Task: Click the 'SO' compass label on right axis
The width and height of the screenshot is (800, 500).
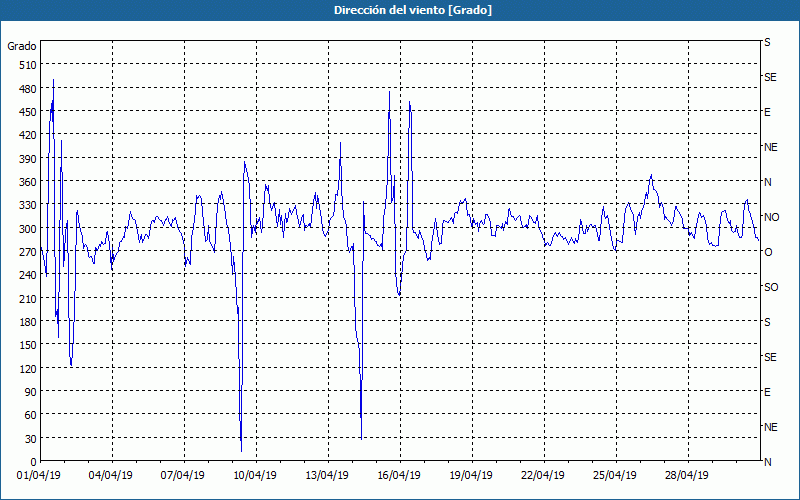Action: point(771,287)
